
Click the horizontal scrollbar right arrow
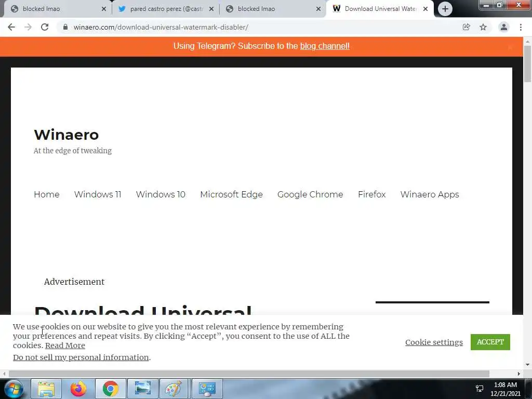519,374
